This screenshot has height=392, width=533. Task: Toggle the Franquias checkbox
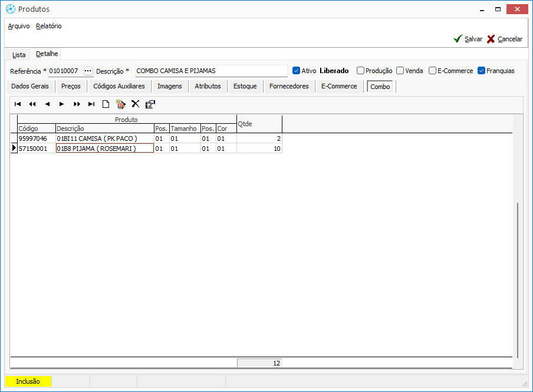pos(481,71)
